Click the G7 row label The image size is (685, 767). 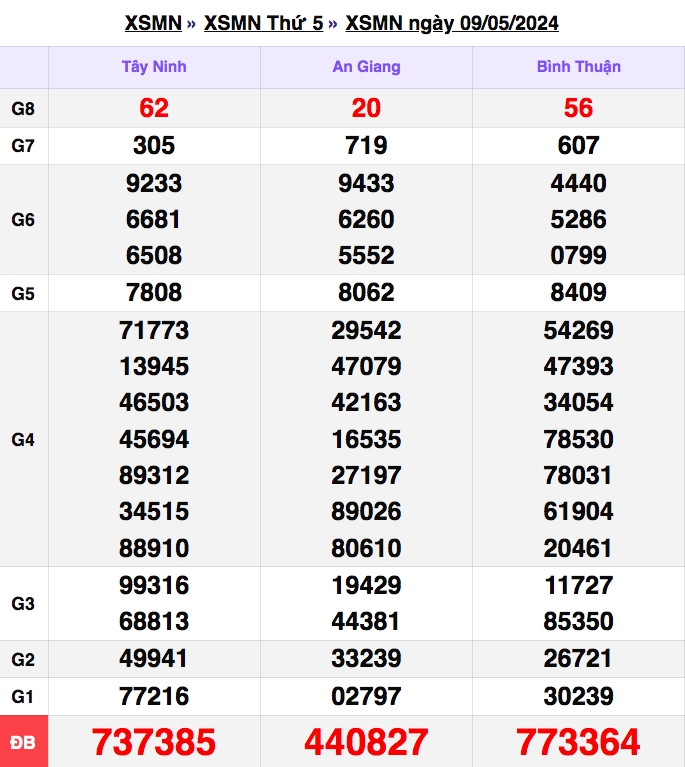click(23, 146)
